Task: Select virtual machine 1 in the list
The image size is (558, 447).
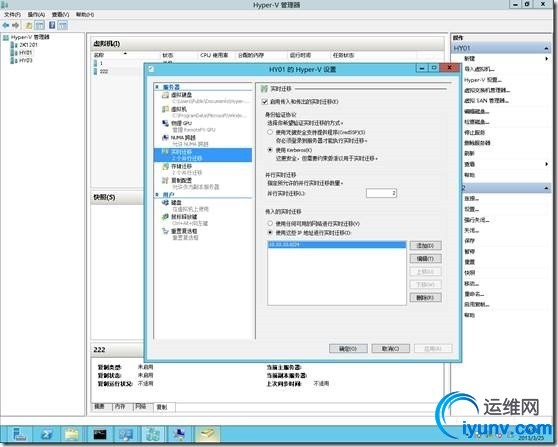Action: click(x=101, y=63)
